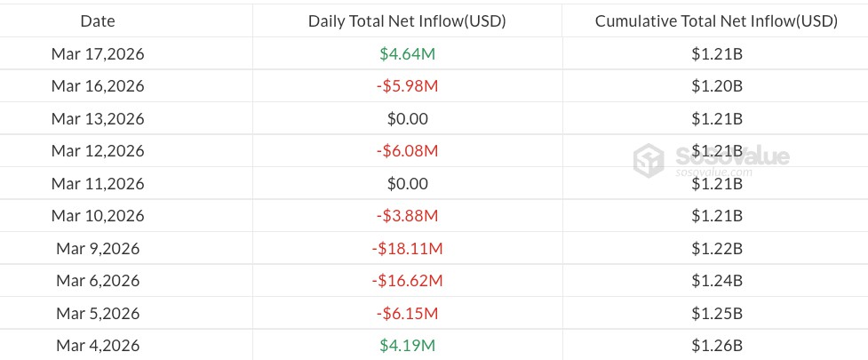The width and height of the screenshot is (868, 360).
Task: Click the Daily Total Net Inflow header
Action: (407, 21)
